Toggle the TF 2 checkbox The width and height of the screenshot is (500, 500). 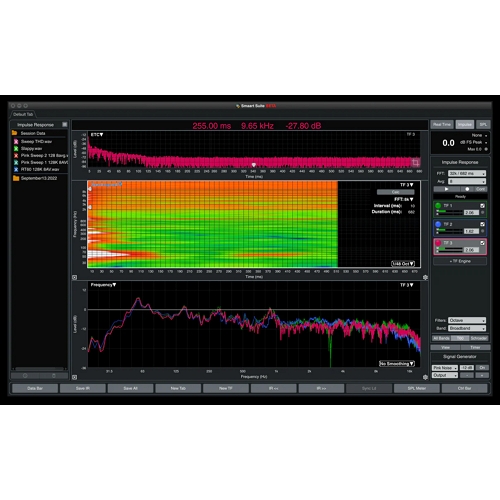point(482,224)
